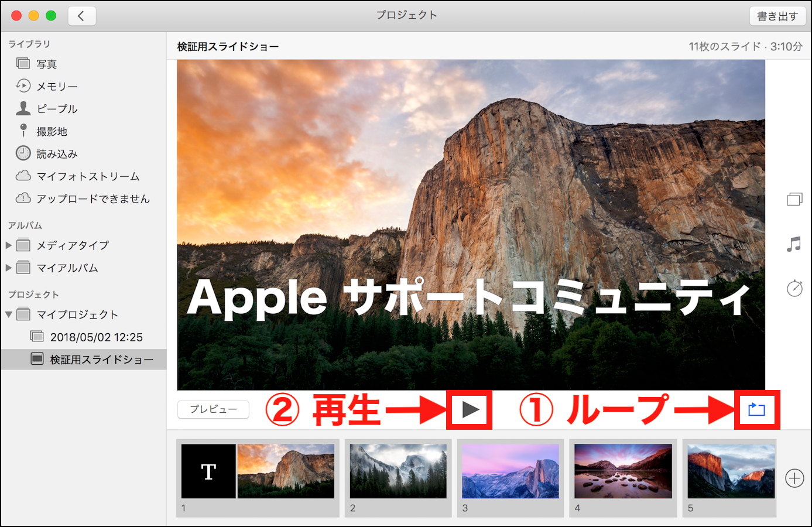Select slide 3 Half Dome thumbnail
The image size is (812, 527).
(511, 471)
